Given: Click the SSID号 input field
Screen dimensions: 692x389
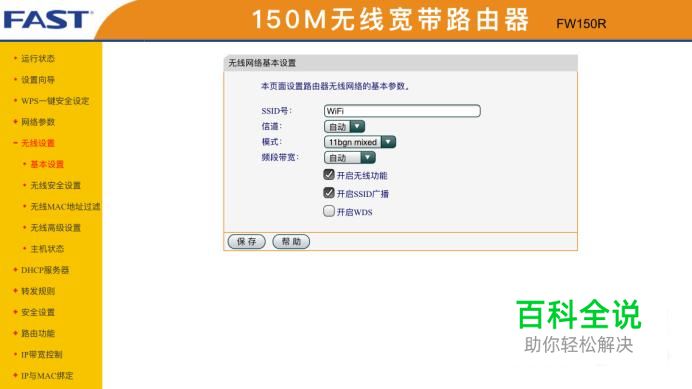Looking at the screenshot, I should [x=402, y=111].
